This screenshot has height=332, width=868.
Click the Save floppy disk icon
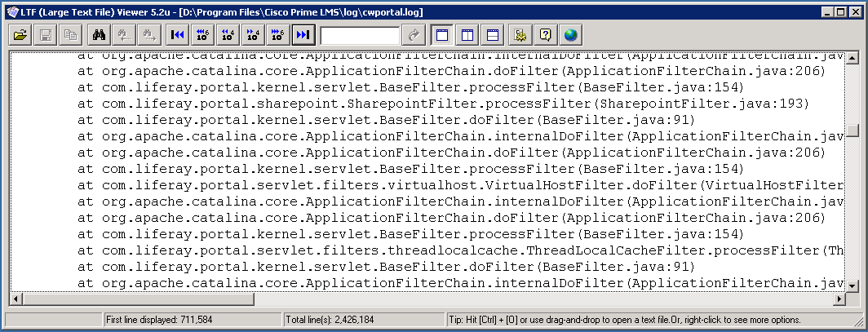coord(46,35)
